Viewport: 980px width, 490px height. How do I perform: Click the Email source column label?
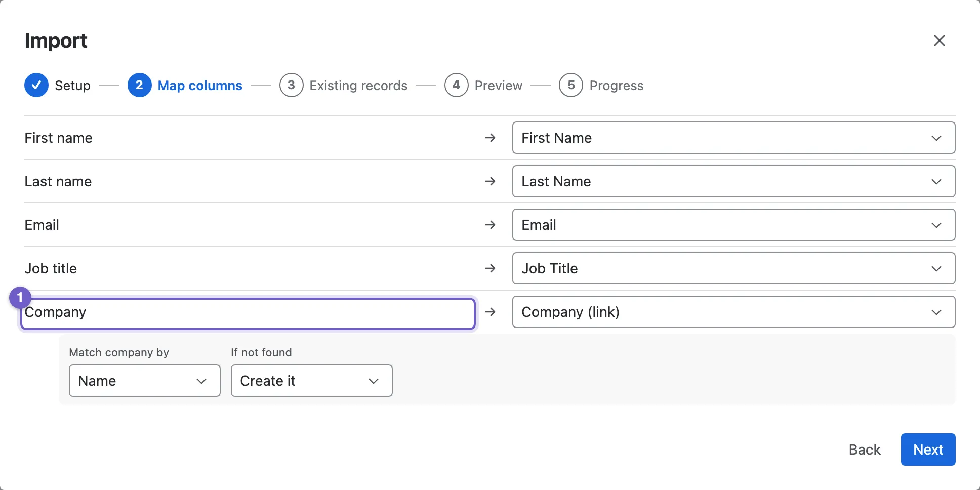[42, 225]
